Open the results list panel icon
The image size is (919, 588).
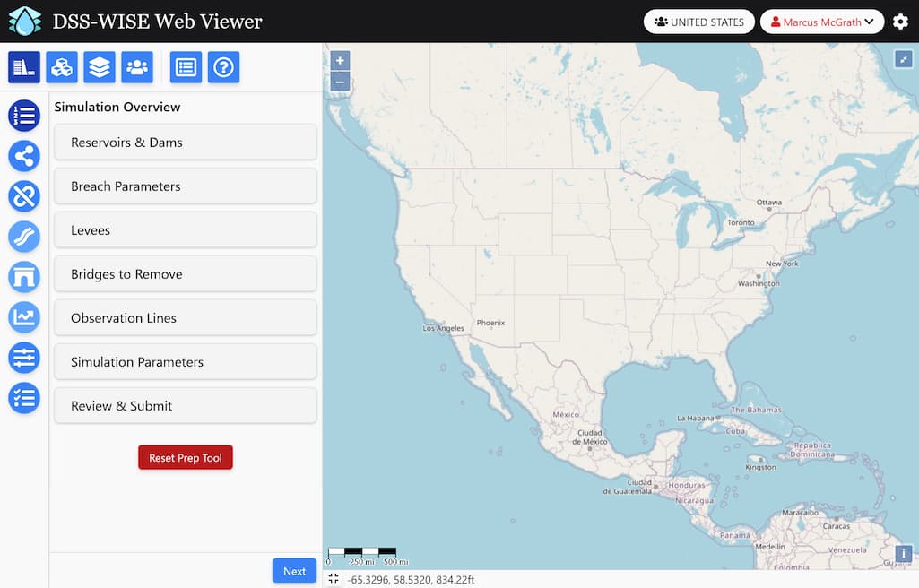pyautogui.click(x=186, y=67)
